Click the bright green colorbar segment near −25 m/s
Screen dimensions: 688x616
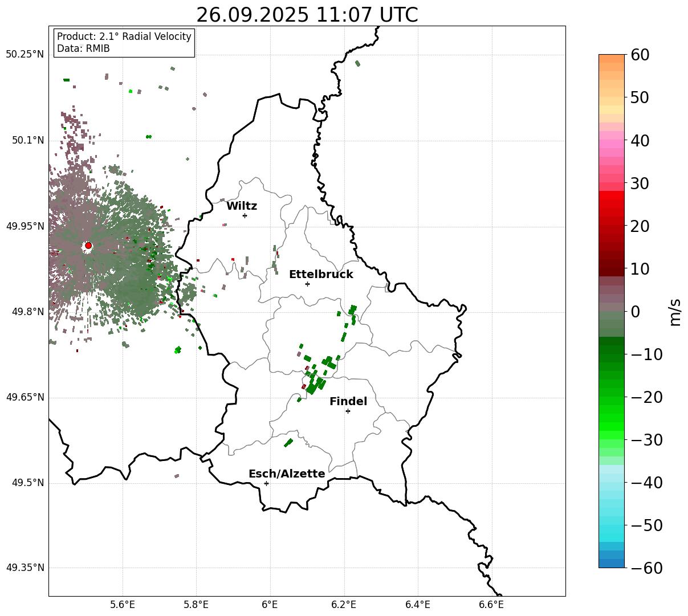point(612,419)
